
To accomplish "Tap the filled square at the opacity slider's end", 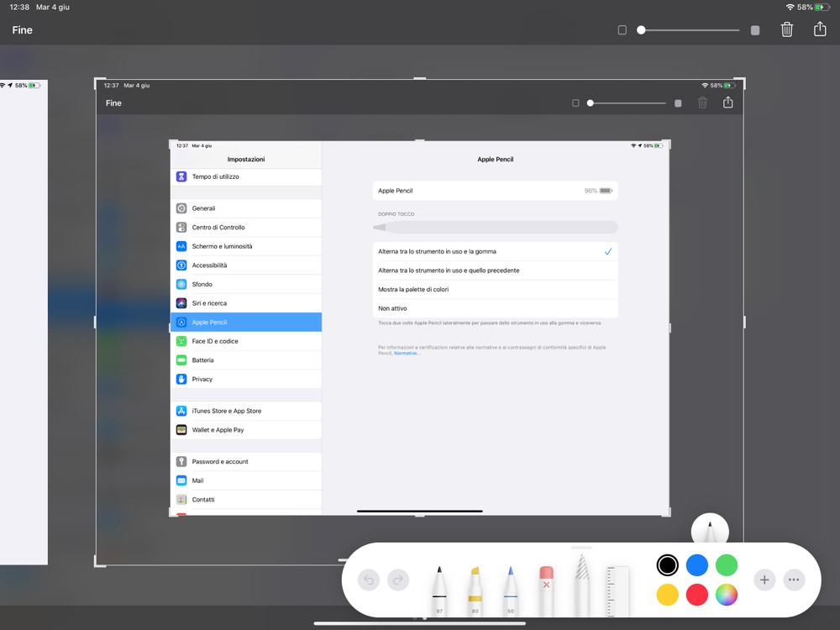I will click(755, 30).
